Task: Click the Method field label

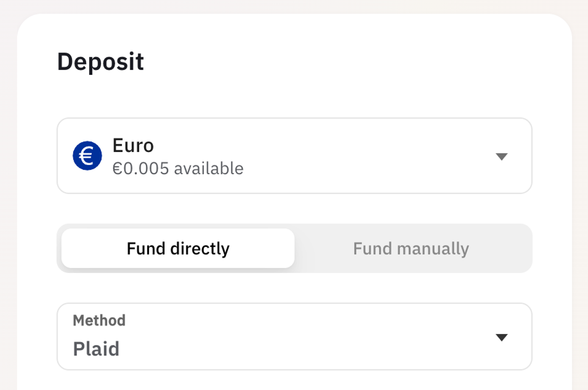Action: [x=99, y=320]
